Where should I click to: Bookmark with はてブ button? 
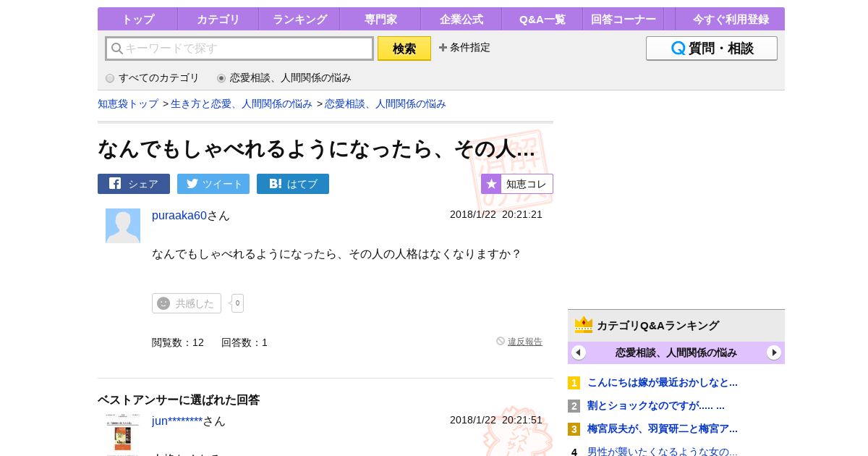tap(293, 184)
